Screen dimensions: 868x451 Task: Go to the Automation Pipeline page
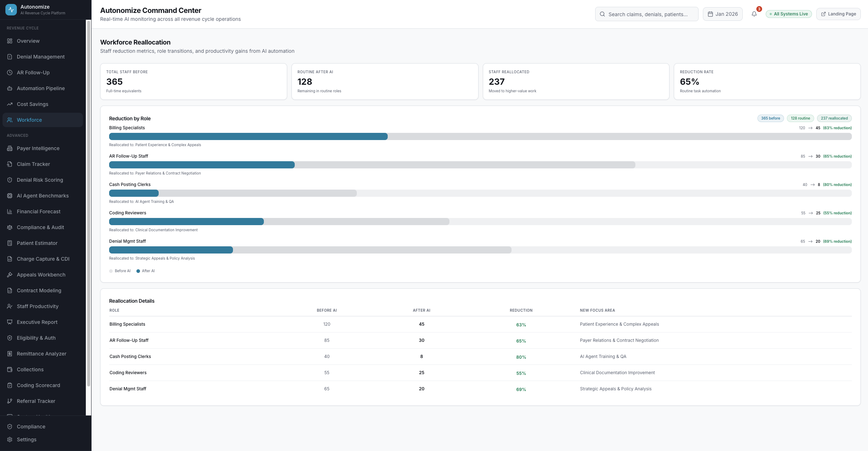coord(41,88)
